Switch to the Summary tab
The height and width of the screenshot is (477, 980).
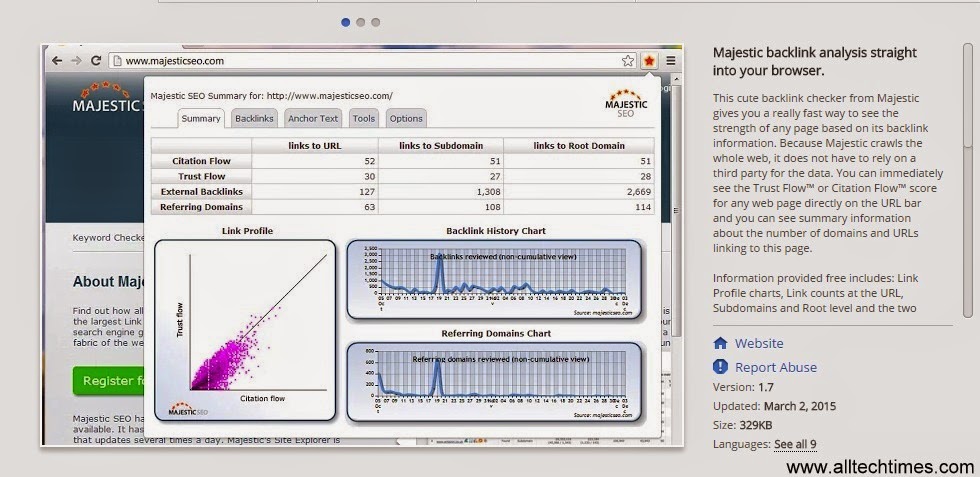[201, 118]
